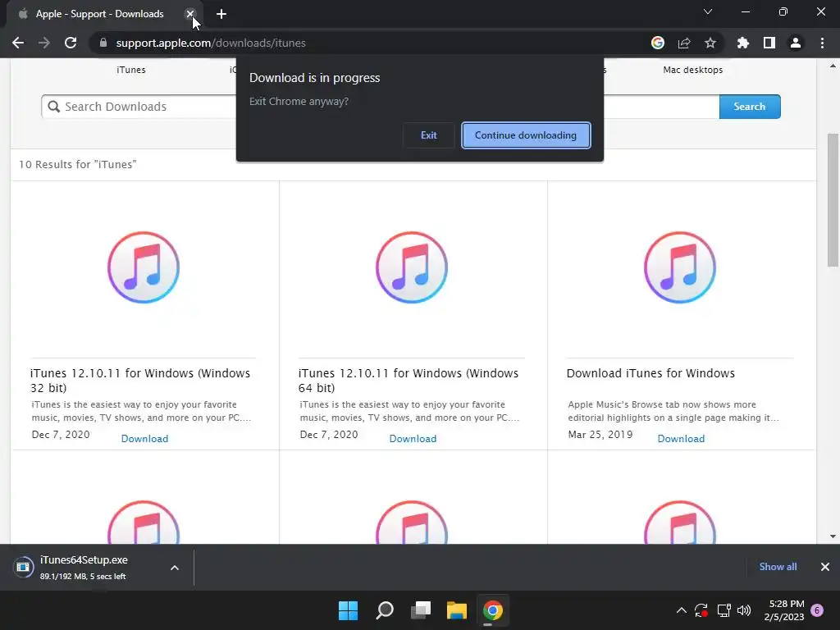Click the Chrome taskbar icon
This screenshot has height=630, width=840.
[x=493, y=610]
